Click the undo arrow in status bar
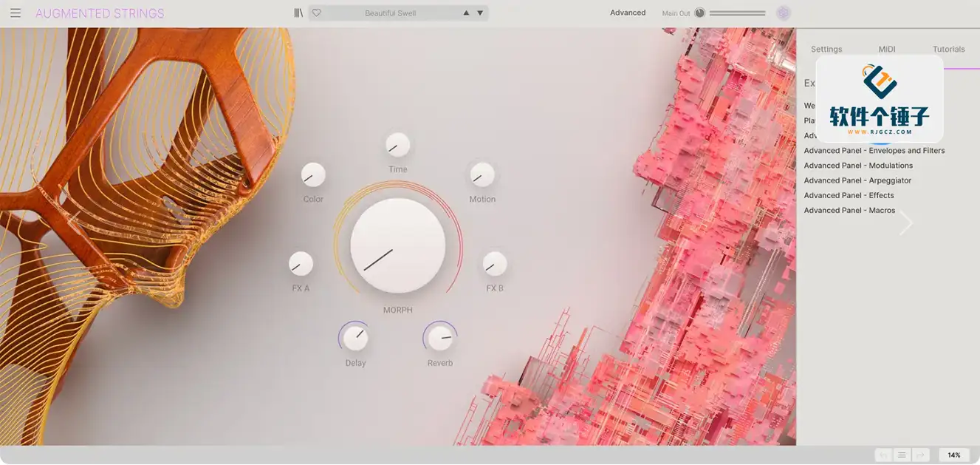The height and width of the screenshot is (465, 980). [883, 455]
